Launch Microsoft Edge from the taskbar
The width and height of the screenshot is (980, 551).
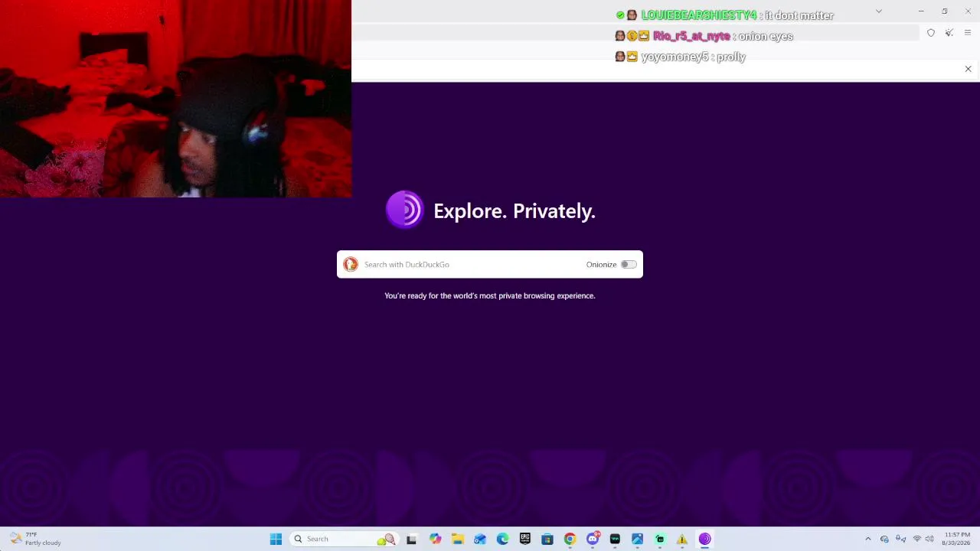pos(502,539)
